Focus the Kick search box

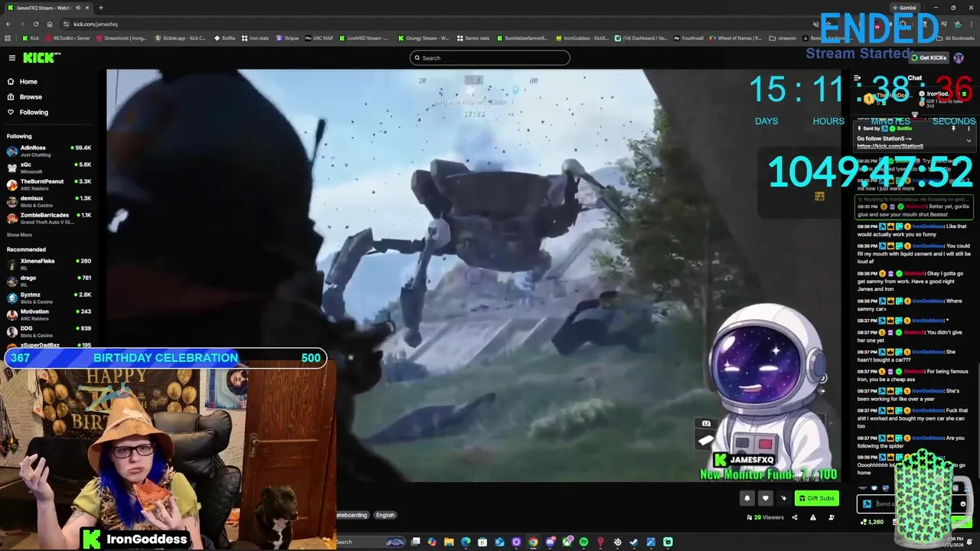[490, 57]
